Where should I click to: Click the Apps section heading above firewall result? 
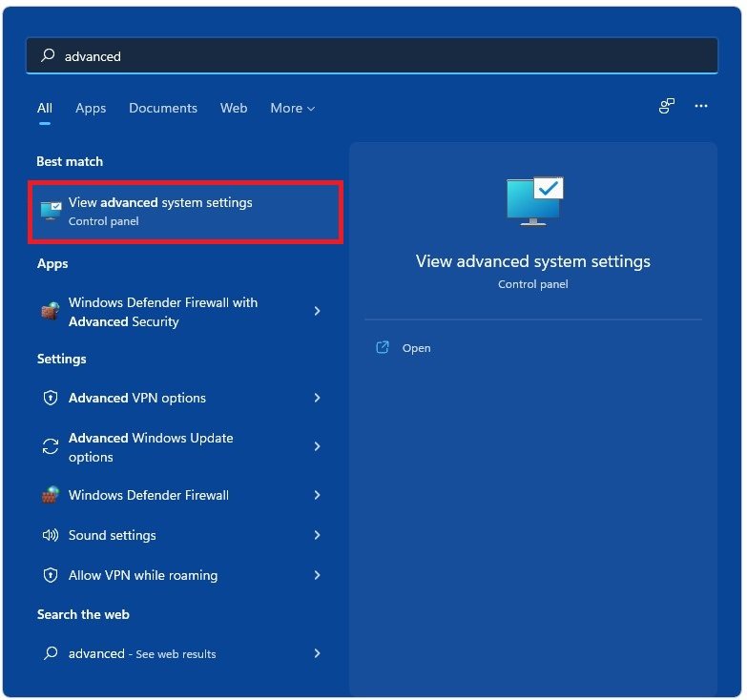point(52,263)
